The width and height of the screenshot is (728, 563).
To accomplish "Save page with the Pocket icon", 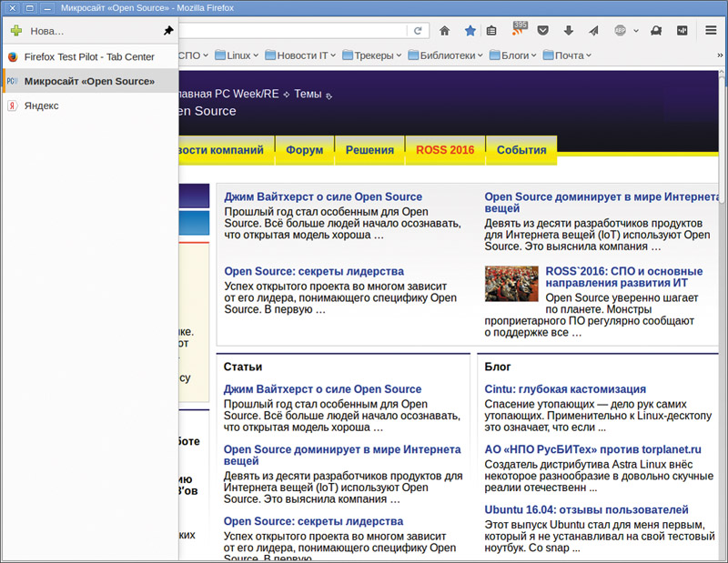I will (542, 31).
